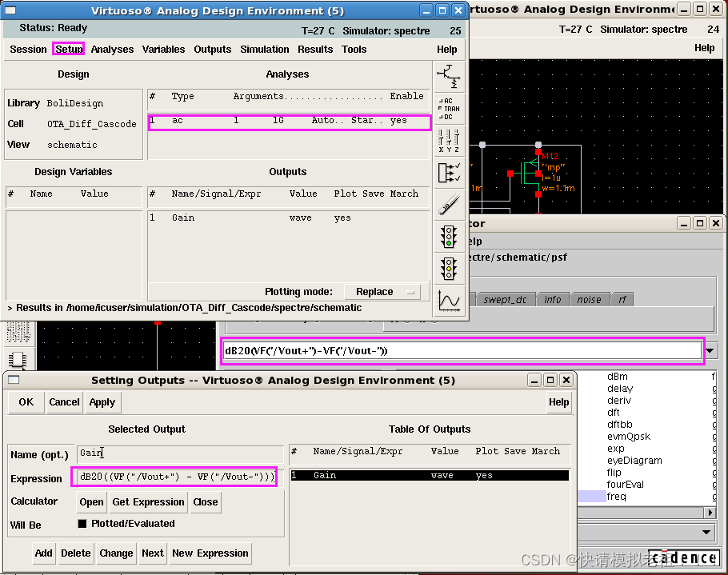Click function list horizontal scrollbar right arrow
Viewport: 728px width, 575px height.
(x=710, y=513)
